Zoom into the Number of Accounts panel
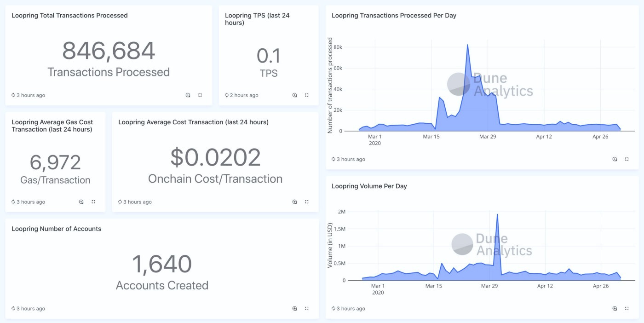The image size is (644, 323). (294, 309)
